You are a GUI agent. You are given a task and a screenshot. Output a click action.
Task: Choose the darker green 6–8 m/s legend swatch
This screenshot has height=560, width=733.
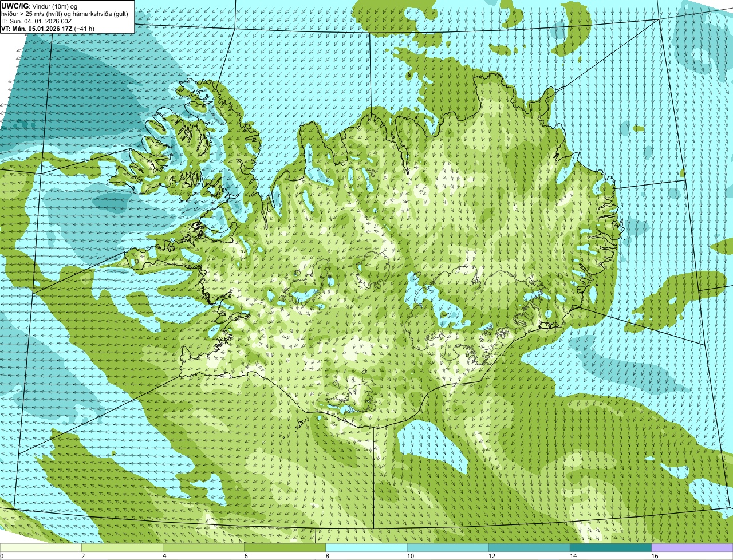(x=286, y=548)
